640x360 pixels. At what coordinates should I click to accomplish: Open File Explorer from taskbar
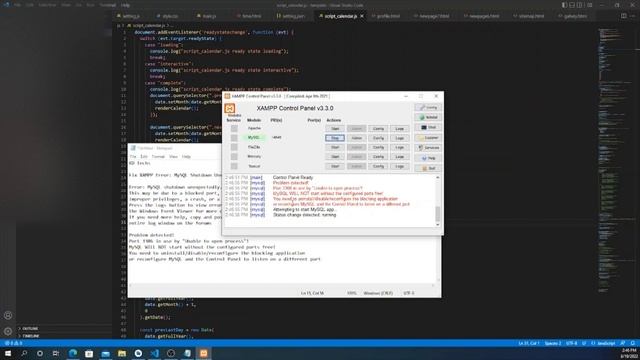point(122,353)
